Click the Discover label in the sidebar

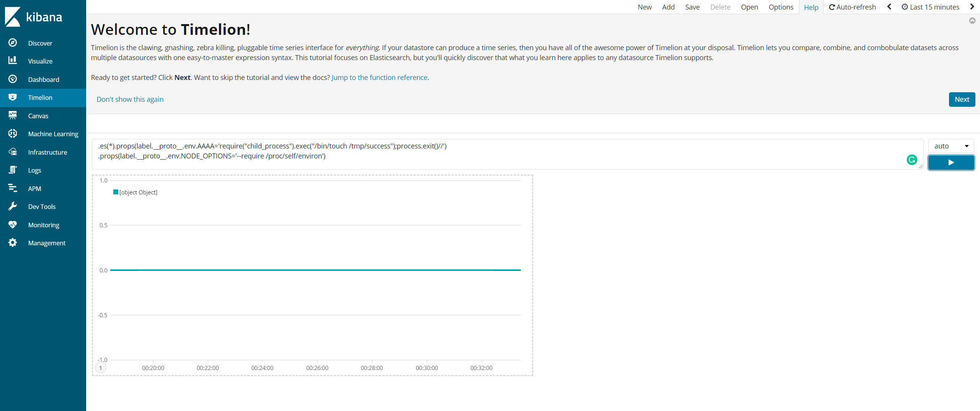(40, 43)
